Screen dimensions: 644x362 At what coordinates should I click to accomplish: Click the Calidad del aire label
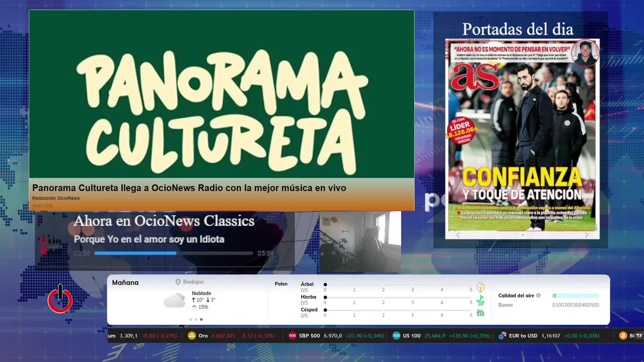pos(516,296)
